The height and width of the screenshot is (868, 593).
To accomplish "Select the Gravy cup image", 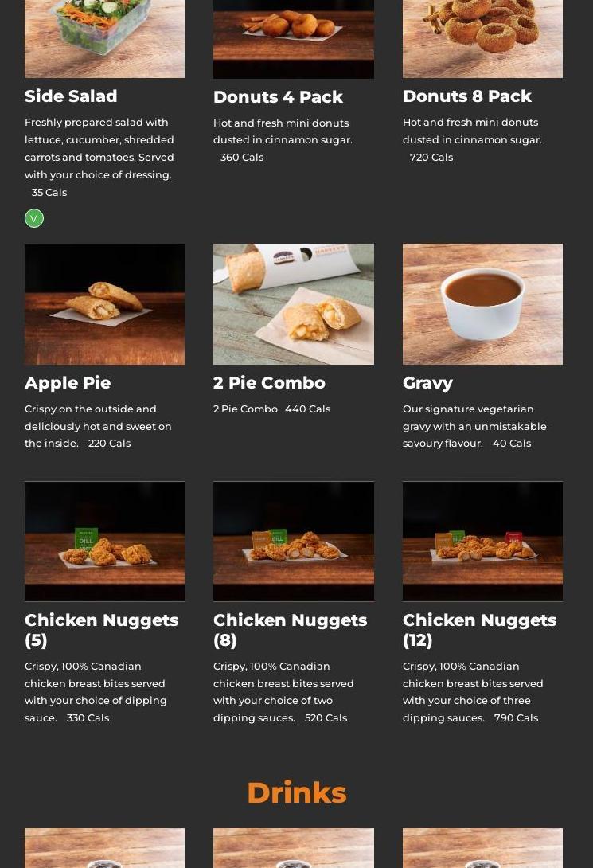I will point(482,304).
